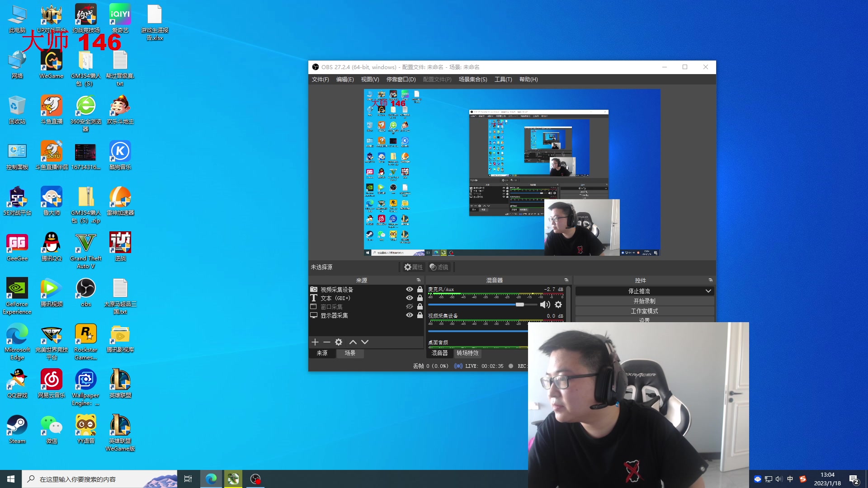Viewport: 868px width, 488px height.
Task: Hide the 显示器采集 source with its eye
Action: [410, 315]
